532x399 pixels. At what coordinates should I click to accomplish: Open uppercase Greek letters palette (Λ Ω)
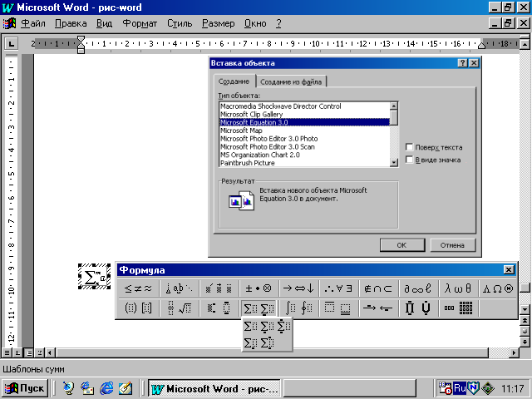coord(498,288)
